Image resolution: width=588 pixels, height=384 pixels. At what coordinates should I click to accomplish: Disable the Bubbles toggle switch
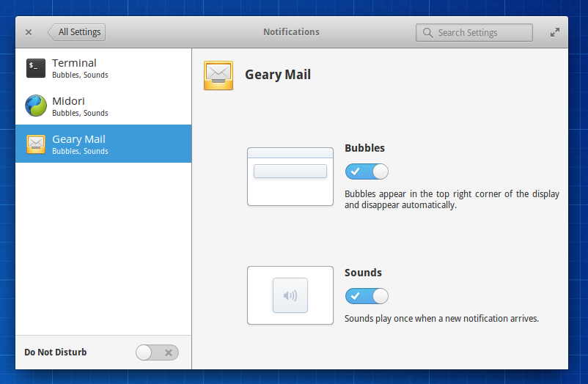coord(367,171)
